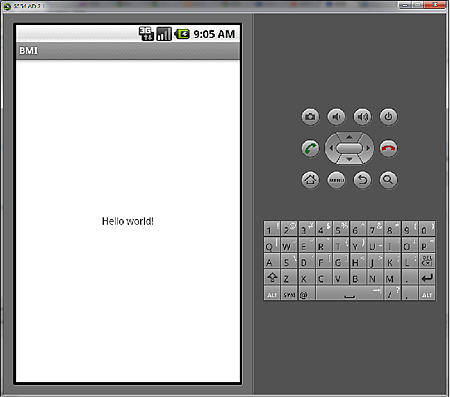This screenshot has height=397, width=450.
Task: Click the number 7 key
Action: point(375,228)
